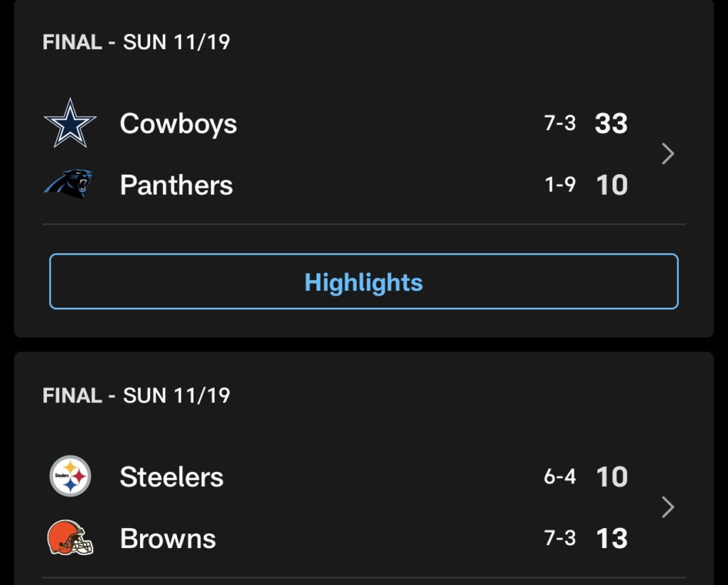Tap the Steelers score of 10
The width and height of the screenshot is (728, 585).
pyautogui.click(x=612, y=477)
